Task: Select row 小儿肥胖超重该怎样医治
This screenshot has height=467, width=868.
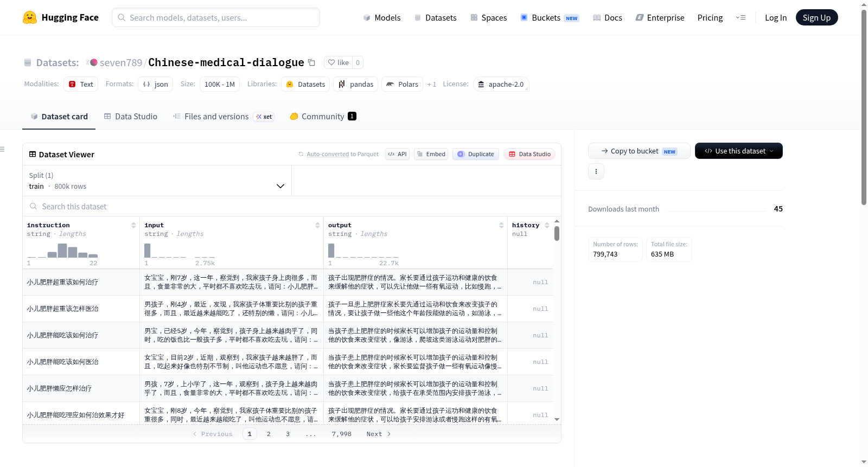Action: pyautogui.click(x=288, y=309)
